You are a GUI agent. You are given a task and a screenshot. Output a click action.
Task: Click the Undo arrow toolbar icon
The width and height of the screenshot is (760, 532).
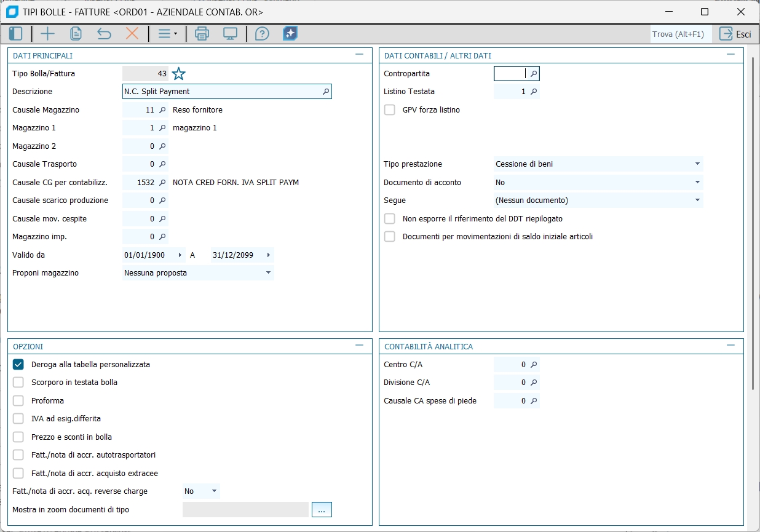click(104, 34)
